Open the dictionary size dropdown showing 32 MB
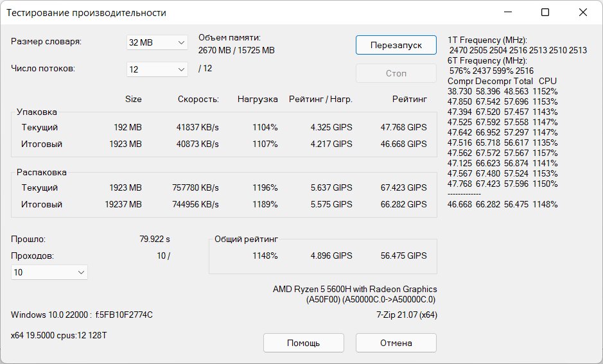The height and width of the screenshot is (364, 603). point(157,42)
